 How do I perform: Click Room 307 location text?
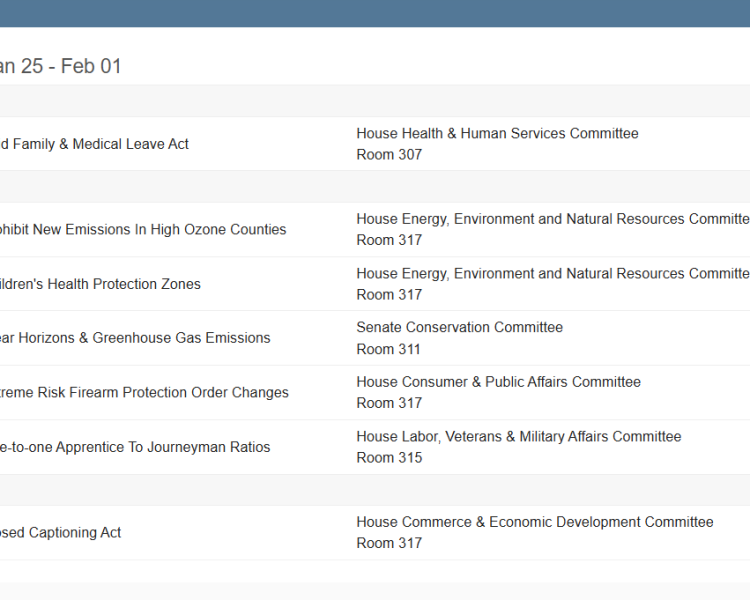point(389,155)
